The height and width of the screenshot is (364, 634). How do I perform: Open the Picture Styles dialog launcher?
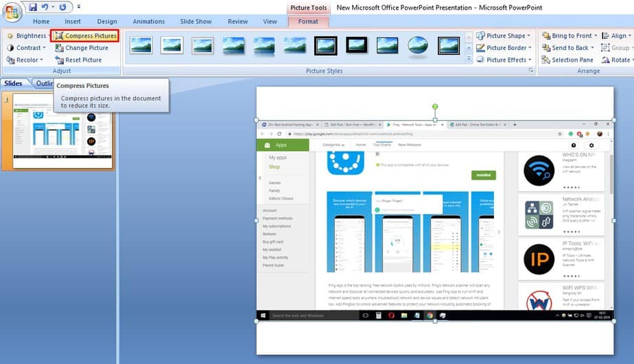click(531, 71)
